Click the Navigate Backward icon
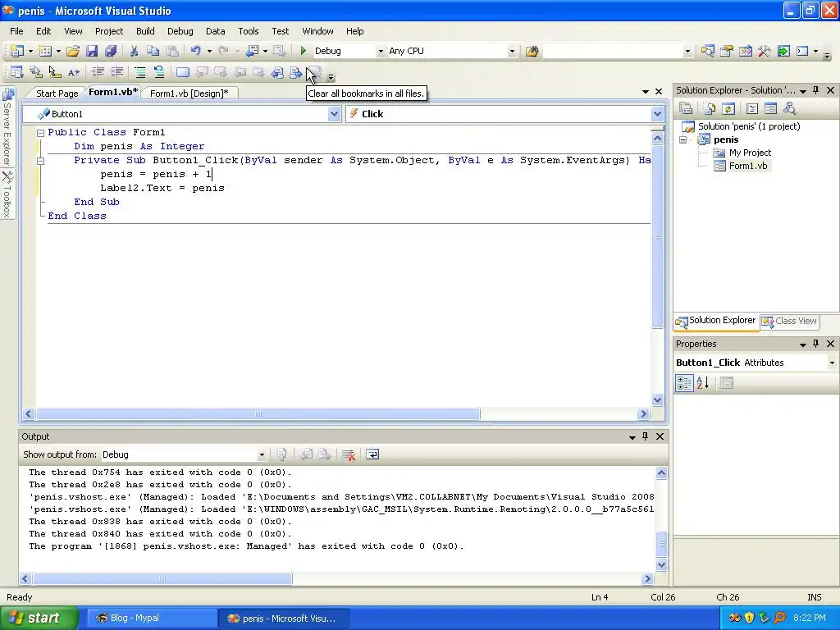 point(252,51)
